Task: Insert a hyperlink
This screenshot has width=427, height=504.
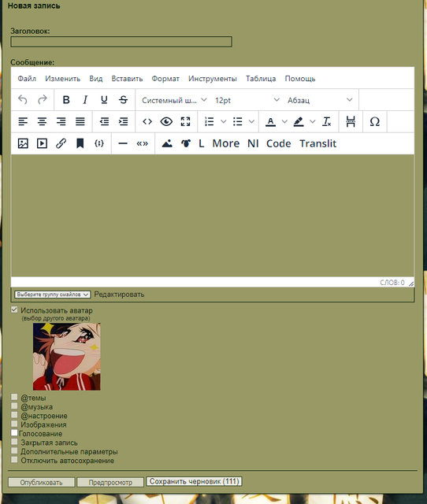Action: click(61, 143)
